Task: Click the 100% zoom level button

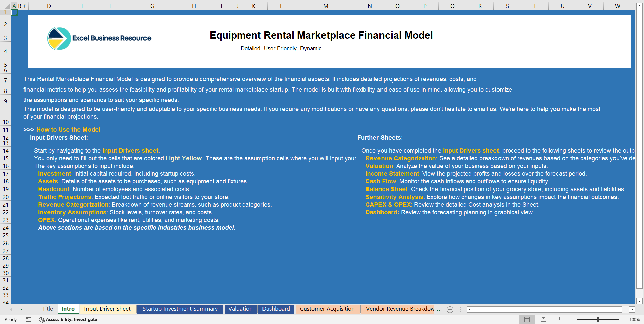Action: pos(635,319)
